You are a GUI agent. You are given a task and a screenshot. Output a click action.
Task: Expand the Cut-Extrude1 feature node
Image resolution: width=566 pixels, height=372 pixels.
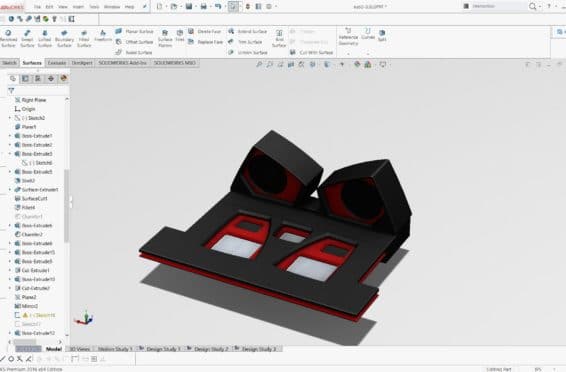(10, 270)
